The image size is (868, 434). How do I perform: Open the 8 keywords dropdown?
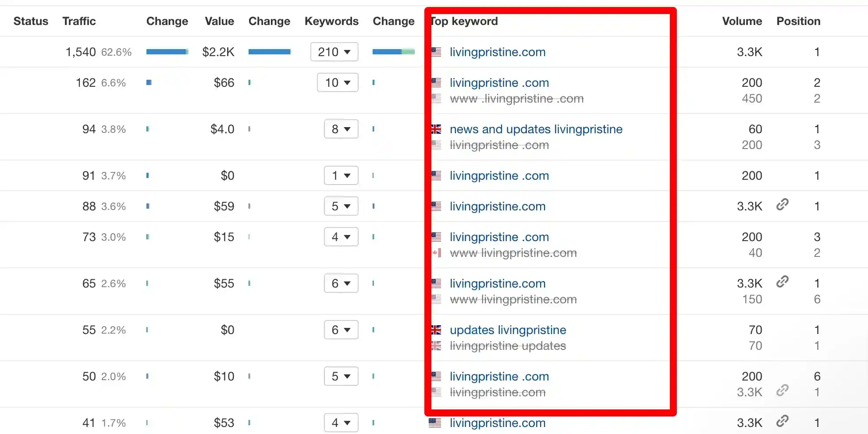click(x=341, y=129)
